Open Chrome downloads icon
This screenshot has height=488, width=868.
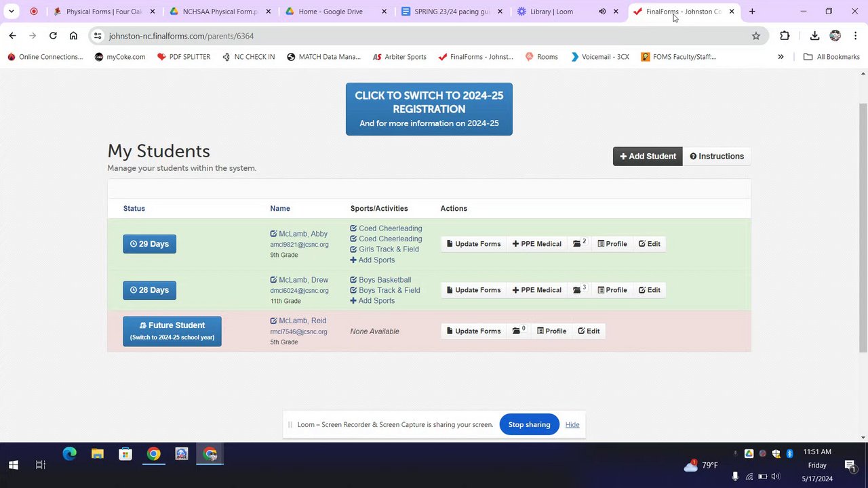pyautogui.click(x=814, y=36)
